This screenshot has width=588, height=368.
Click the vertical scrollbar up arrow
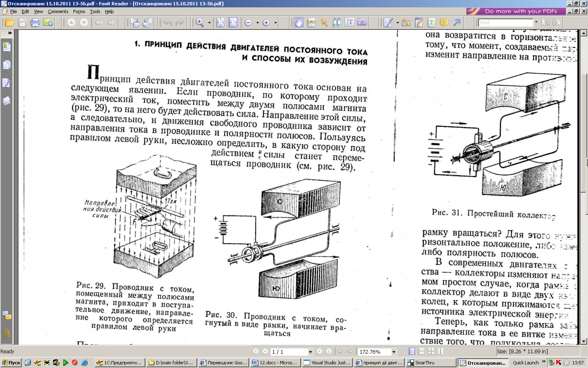pyautogui.click(x=584, y=34)
